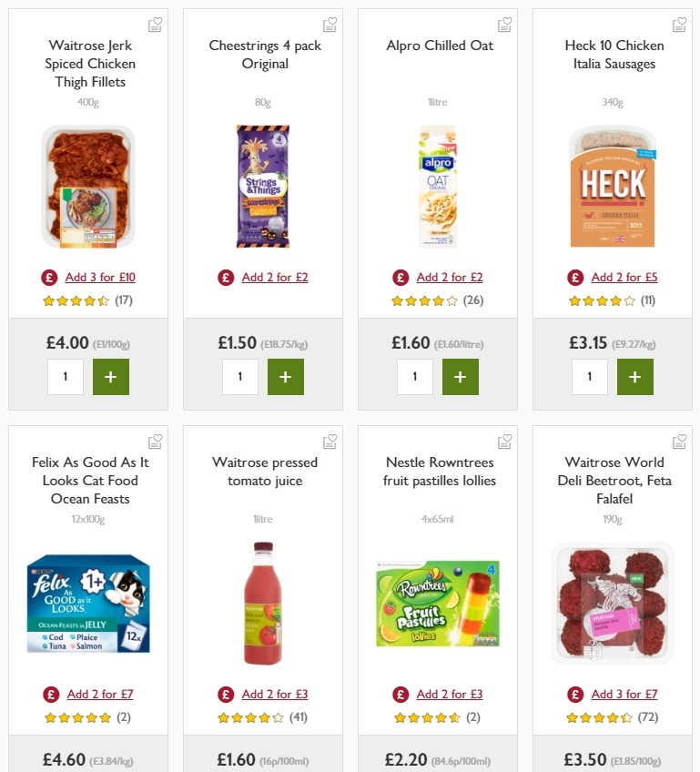The image size is (700, 772).
Task: Click the pound icon on tomato juice offer
Action: pyautogui.click(x=225, y=693)
